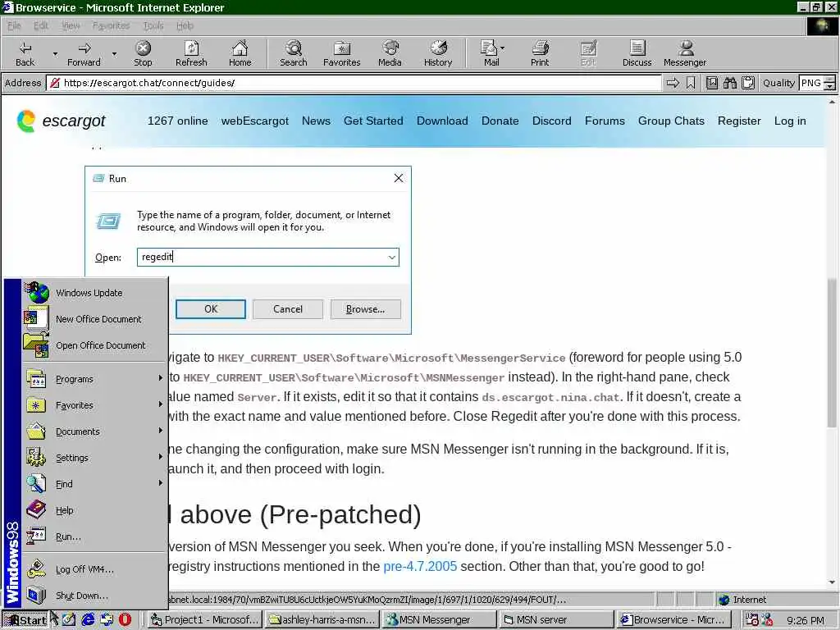Open the File menu
Image resolution: width=840 pixels, height=630 pixels.
tap(14, 25)
